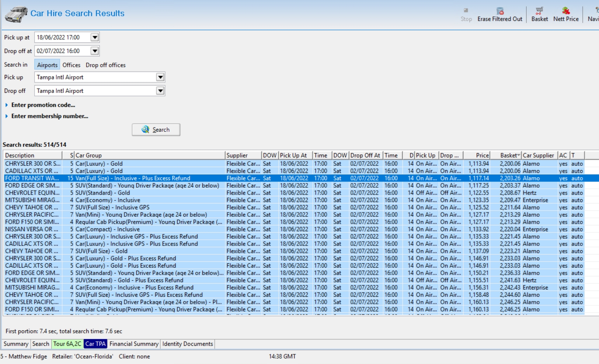Sort results by Basket column header
599x364 pixels.
click(x=508, y=155)
